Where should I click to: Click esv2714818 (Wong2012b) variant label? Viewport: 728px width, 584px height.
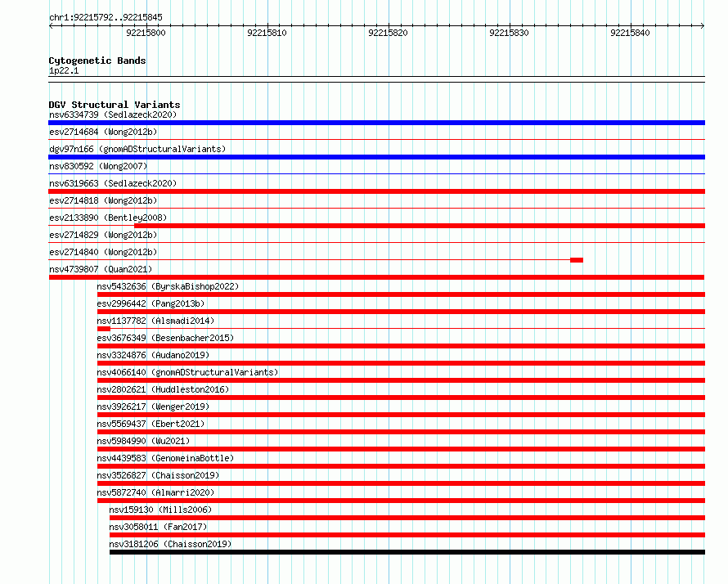103,200
